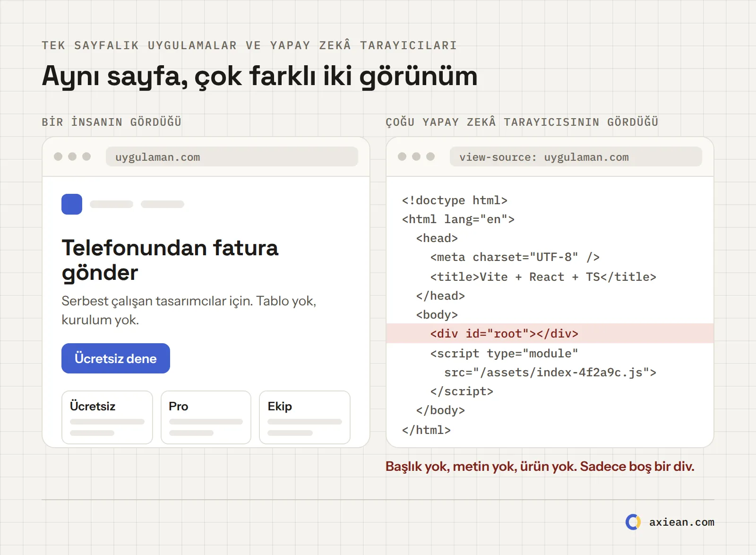Click the "<!doctype html>" line

coord(455,200)
